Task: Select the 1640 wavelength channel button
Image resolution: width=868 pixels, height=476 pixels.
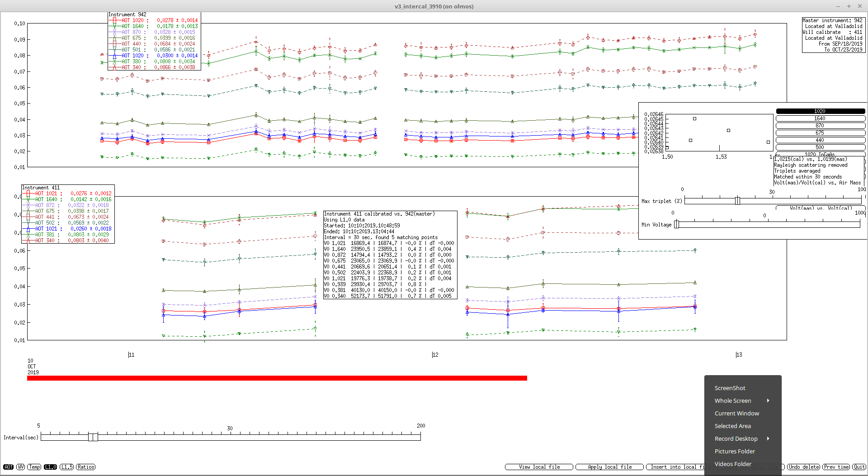Action: point(820,118)
